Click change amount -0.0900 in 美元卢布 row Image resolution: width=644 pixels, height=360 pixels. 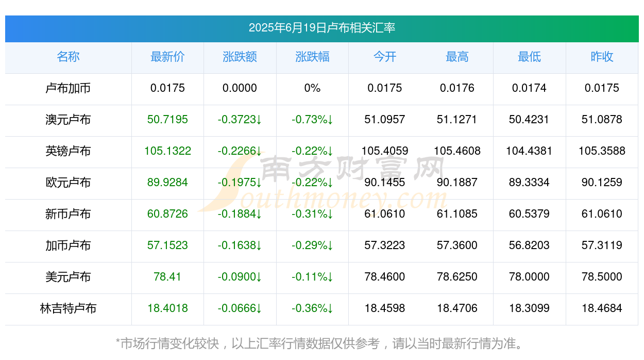click(240, 277)
